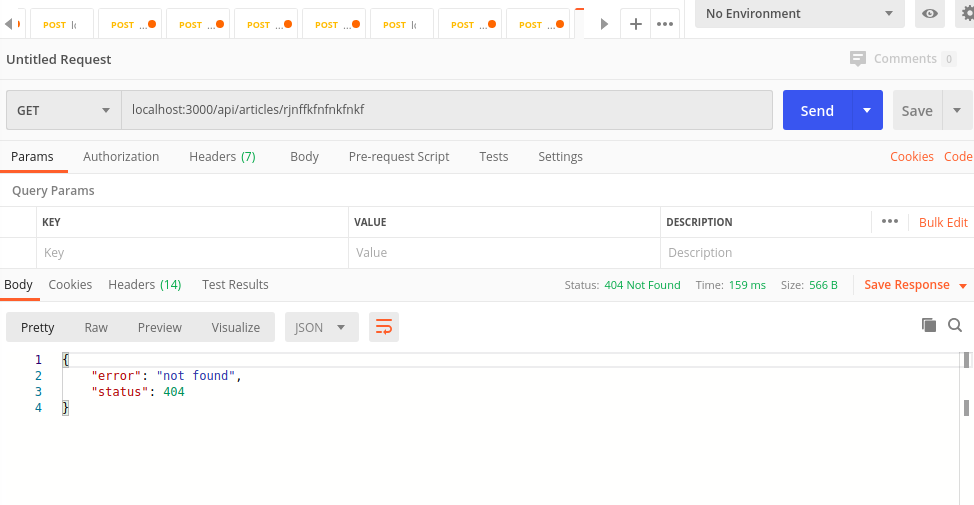
Task: Open the Code link
Action: pyautogui.click(x=958, y=157)
